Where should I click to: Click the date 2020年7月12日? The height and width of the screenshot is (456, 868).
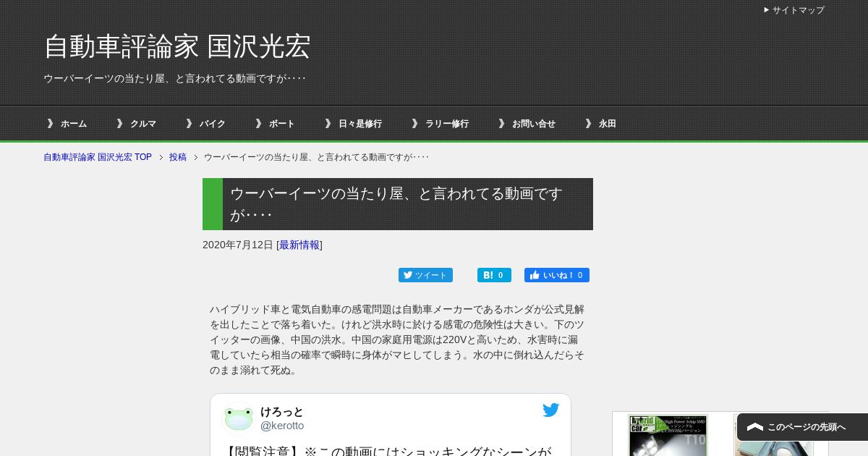pos(238,245)
